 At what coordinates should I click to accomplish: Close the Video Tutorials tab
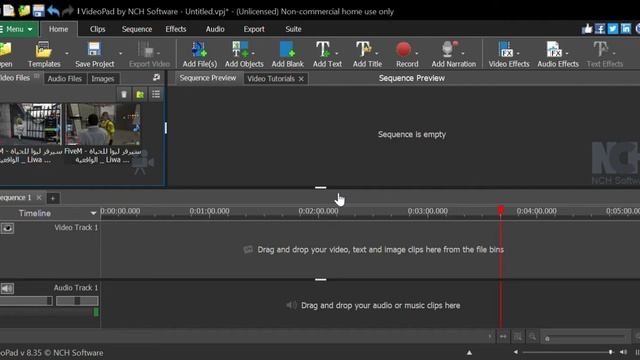tap(301, 79)
